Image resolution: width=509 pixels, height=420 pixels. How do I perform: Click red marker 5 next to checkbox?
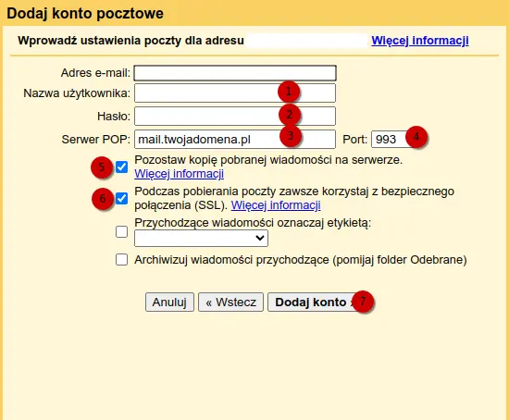pyautogui.click(x=102, y=167)
